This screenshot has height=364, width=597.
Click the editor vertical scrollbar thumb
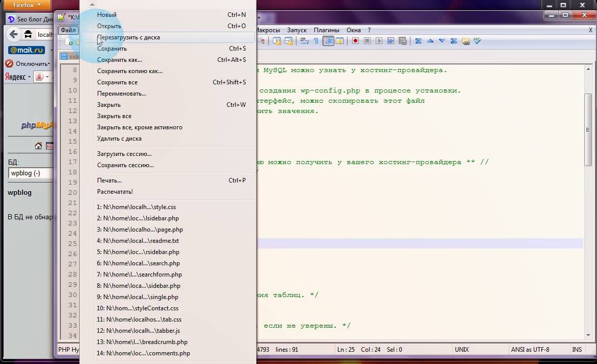click(x=588, y=129)
